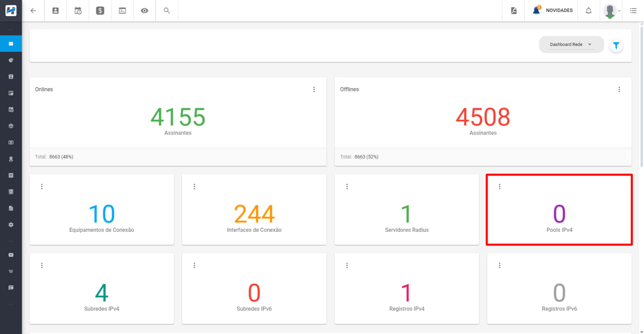
Task: Click the Registros IPv4 label
Action: (407, 309)
